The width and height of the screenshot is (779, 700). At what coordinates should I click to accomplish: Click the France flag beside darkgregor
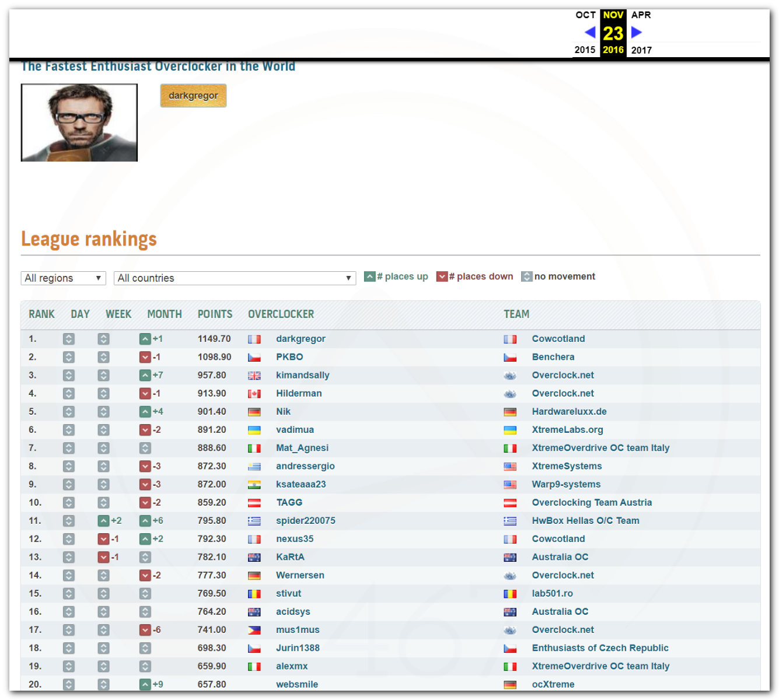point(254,339)
